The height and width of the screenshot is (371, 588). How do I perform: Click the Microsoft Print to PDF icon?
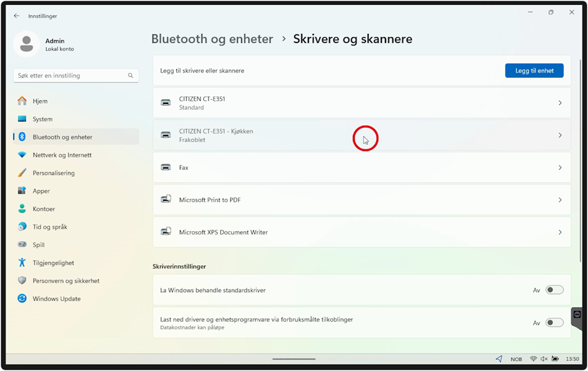pos(165,199)
